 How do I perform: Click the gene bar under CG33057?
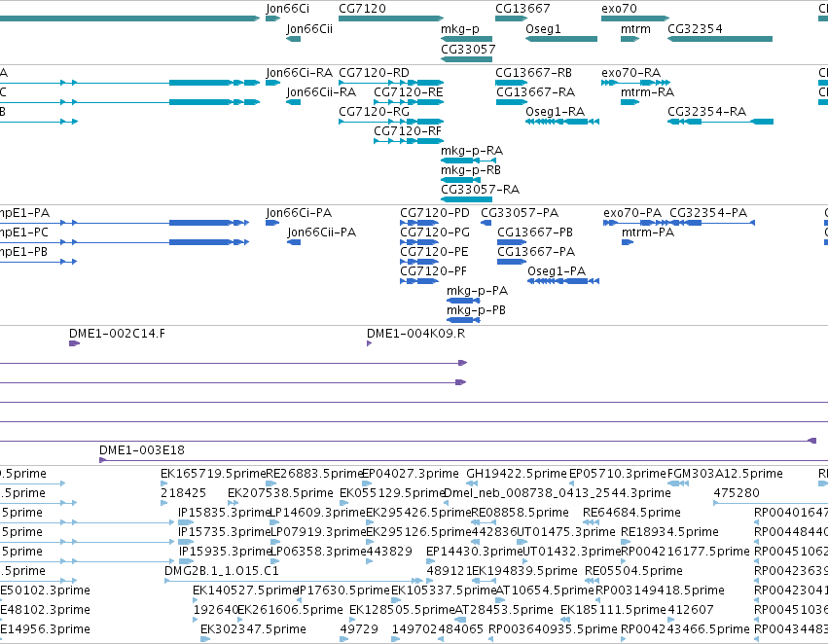(466, 59)
